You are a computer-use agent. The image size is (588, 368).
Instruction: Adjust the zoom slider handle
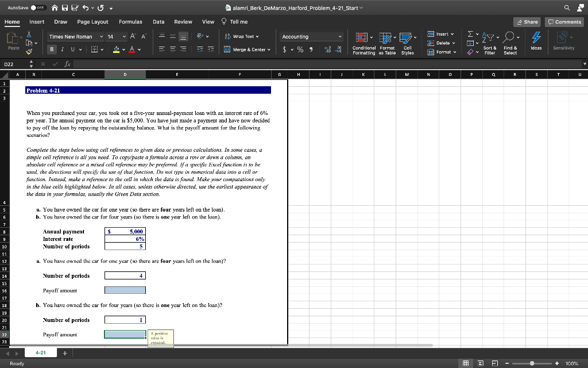point(532,363)
